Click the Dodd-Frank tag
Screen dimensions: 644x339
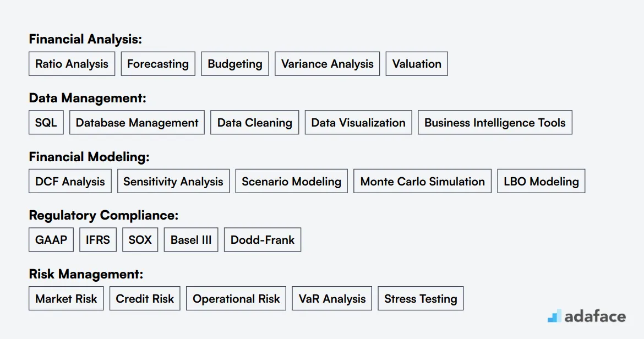tap(263, 240)
